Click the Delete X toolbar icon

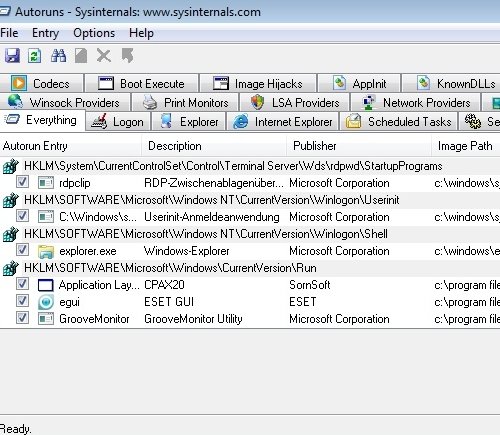pyautogui.click(x=104, y=55)
